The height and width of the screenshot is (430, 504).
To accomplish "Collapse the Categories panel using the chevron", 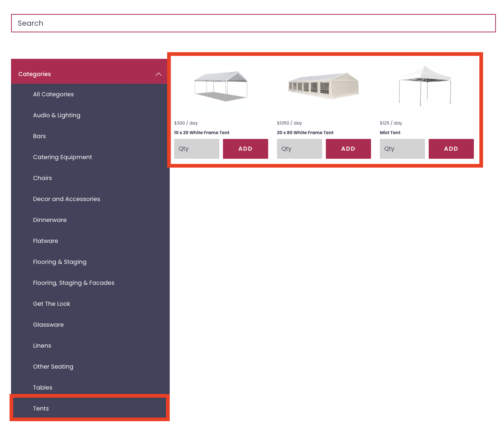I will click(x=158, y=74).
